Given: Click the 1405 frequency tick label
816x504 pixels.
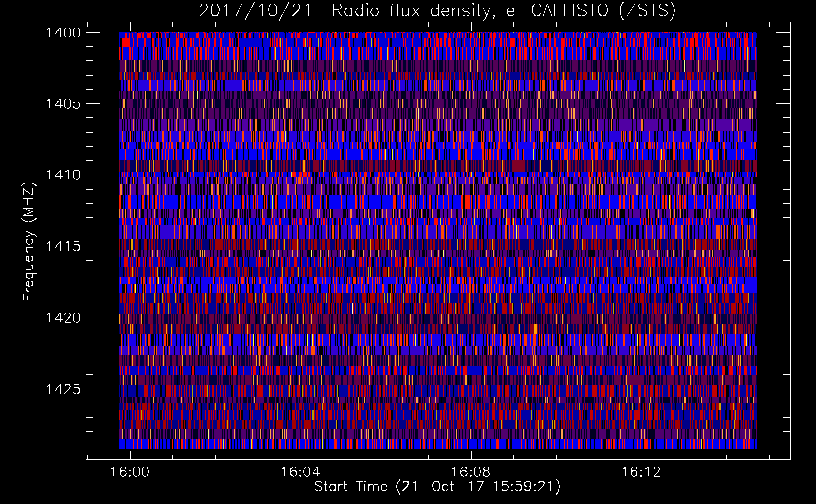Looking at the screenshot, I should [63, 104].
